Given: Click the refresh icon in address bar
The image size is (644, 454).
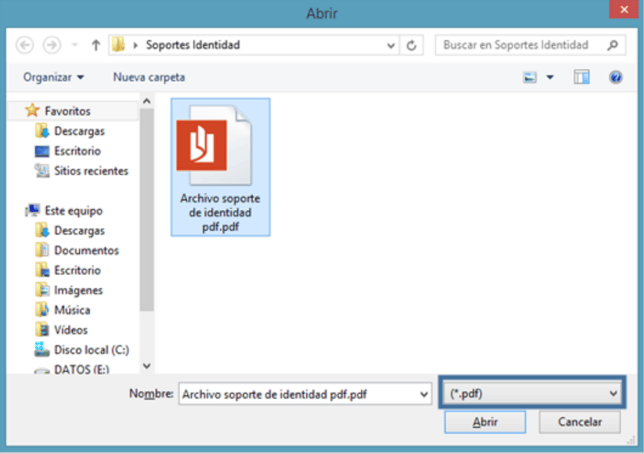Looking at the screenshot, I should pos(412,46).
